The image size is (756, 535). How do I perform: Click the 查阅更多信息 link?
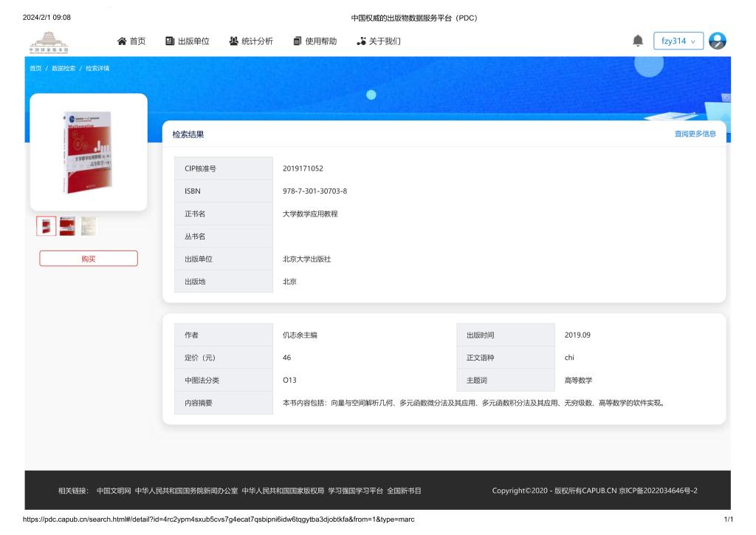click(695, 134)
